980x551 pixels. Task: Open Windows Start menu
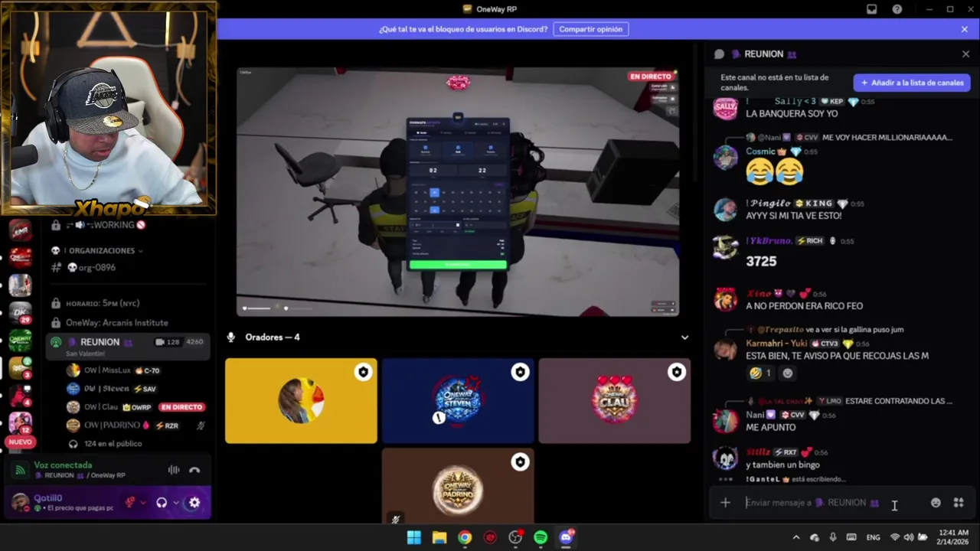coord(413,537)
